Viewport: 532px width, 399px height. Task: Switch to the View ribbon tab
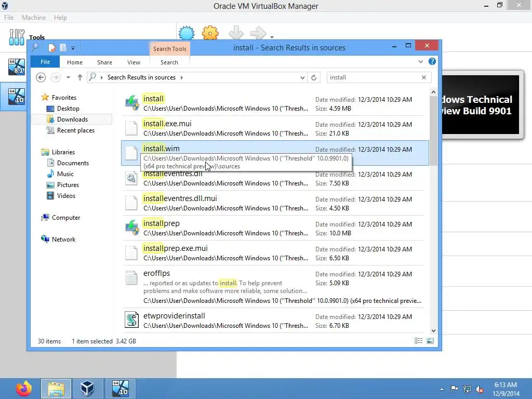134,62
